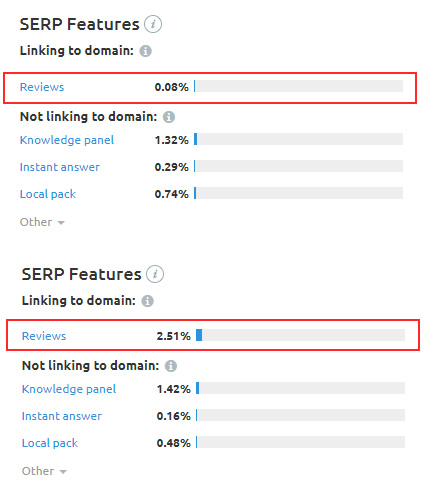
Task: Click info icon next to top 'Linking to domain'
Action: [145, 51]
